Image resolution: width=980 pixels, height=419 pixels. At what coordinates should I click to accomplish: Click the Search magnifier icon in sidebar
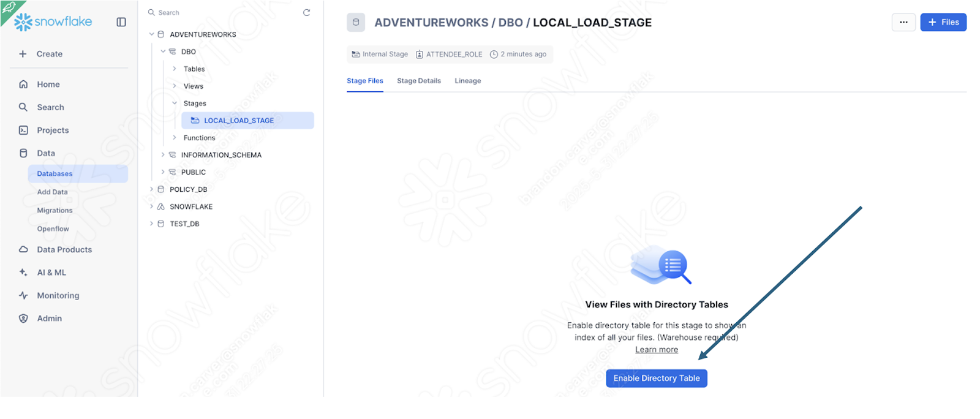pyautogui.click(x=23, y=107)
